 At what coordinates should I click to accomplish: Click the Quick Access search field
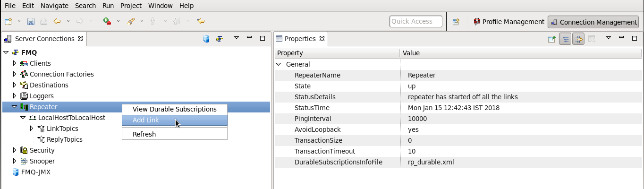(416, 21)
